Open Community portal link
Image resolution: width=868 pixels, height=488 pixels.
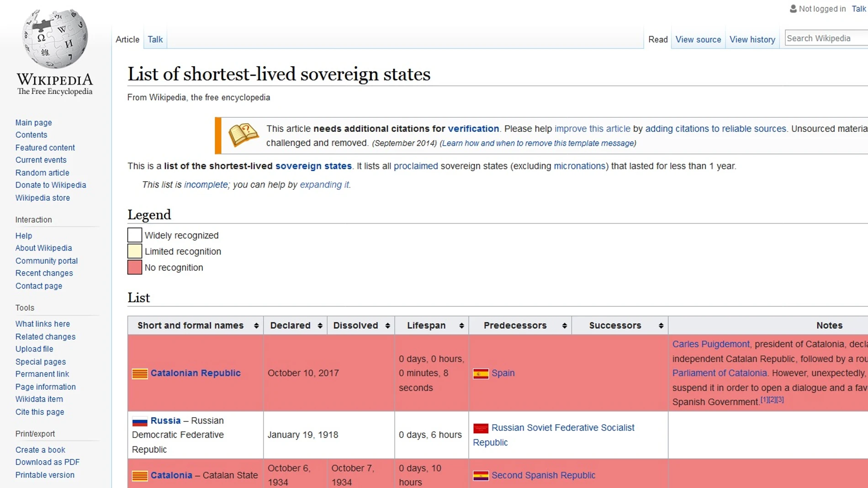tap(47, 261)
